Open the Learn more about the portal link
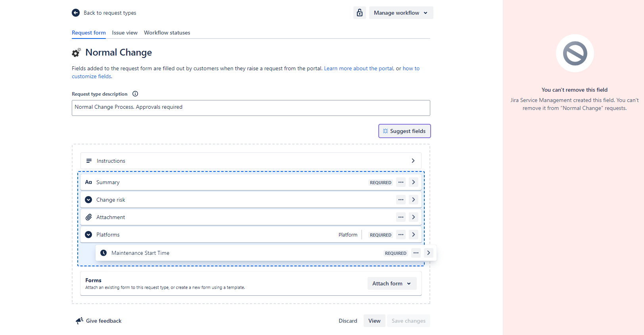Viewport: 644px width, 335px height. click(359, 68)
